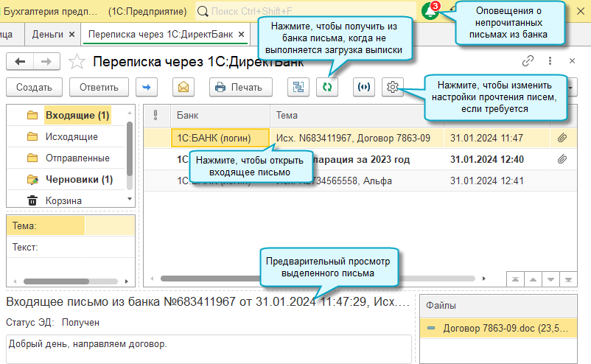Click the Создать button
This screenshot has width=591, height=364.
point(34,87)
